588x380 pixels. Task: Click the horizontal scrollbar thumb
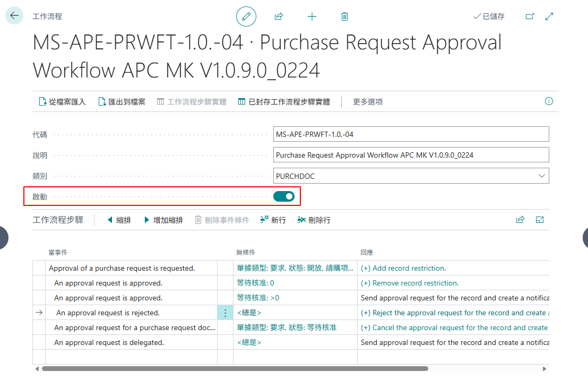(x=235, y=369)
